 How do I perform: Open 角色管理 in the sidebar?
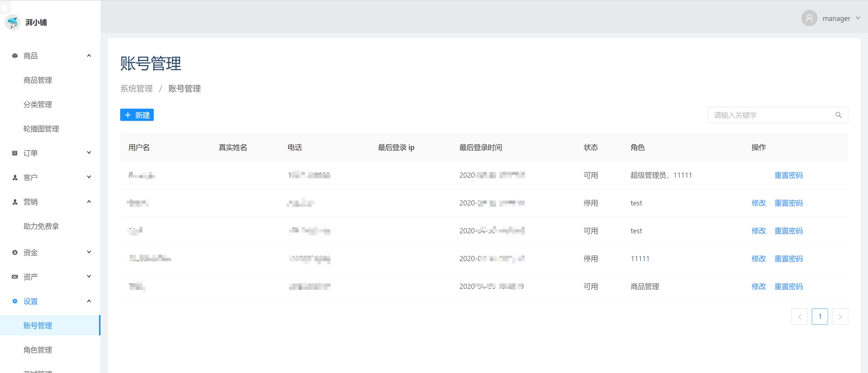click(38, 350)
